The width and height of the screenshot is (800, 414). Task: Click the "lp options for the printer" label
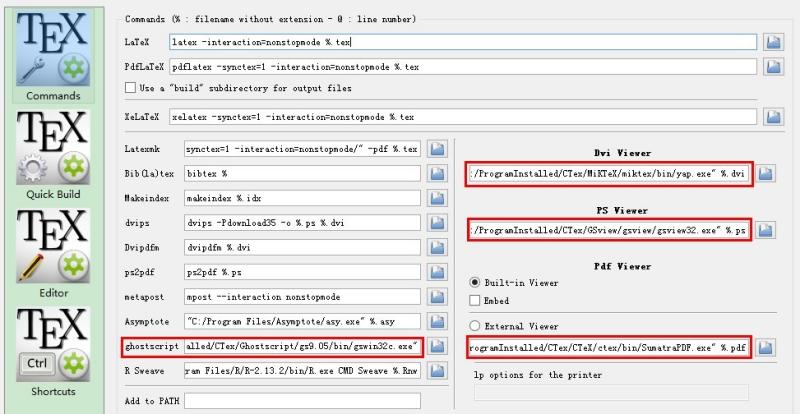point(538,375)
